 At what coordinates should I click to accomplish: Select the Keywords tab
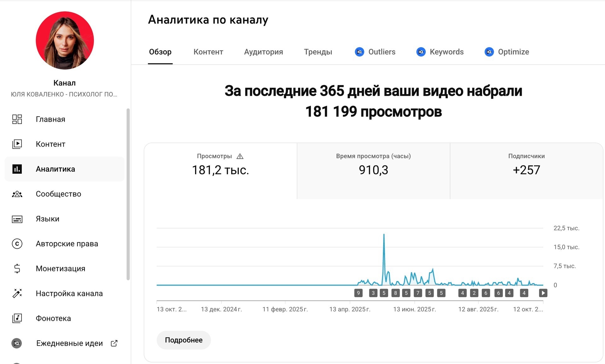[x=440, y=52]
